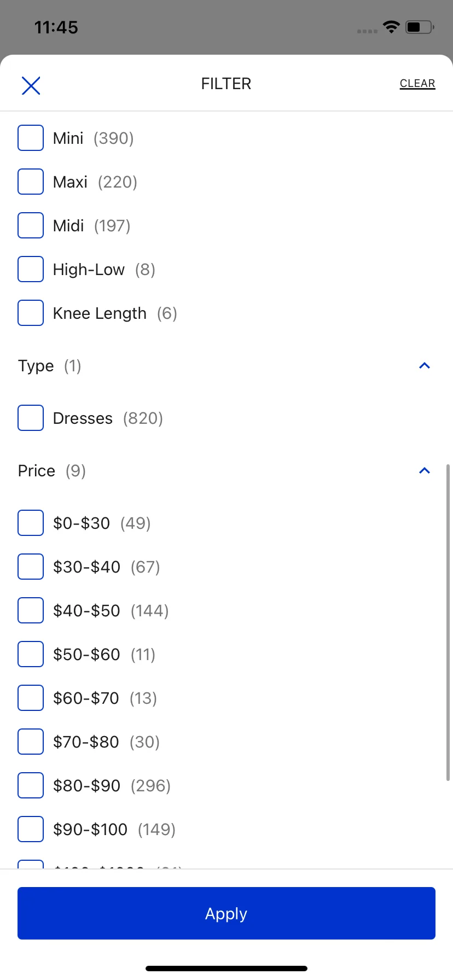453x980 pixels.
Task: Check the Dresses type checkbox
Action: pos(31,418)
